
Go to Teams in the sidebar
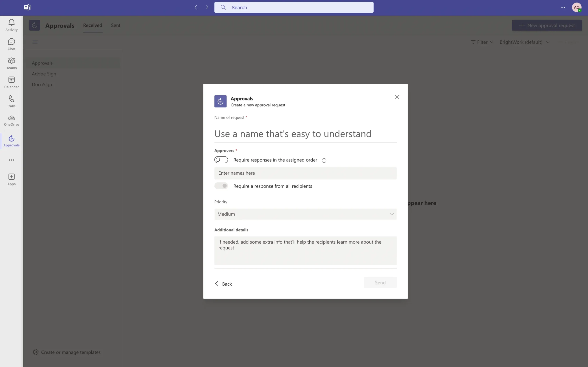click(11, 63)
